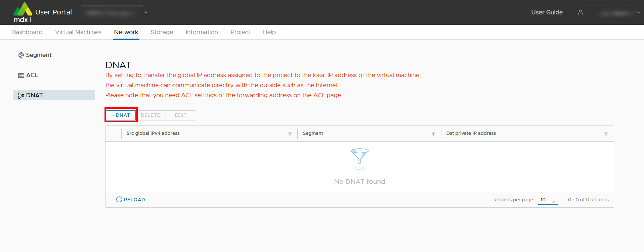Viewport: 644px width, 252px height.
Task: Select the Project tab
Action: point(240,32)
